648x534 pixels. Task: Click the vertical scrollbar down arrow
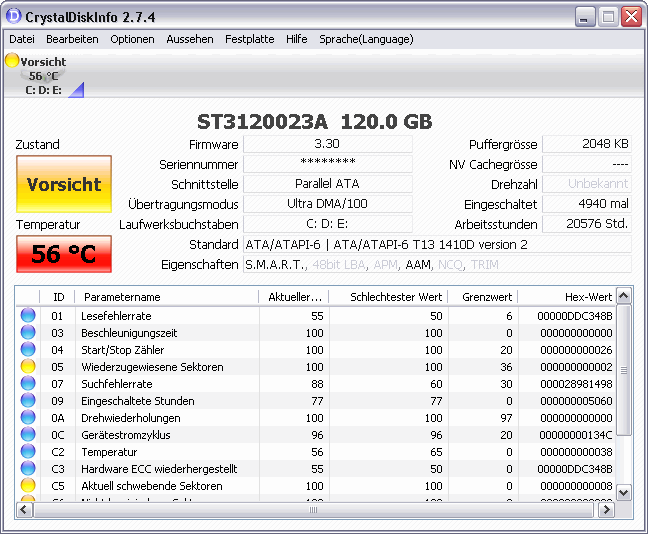[x=624, y=493]
